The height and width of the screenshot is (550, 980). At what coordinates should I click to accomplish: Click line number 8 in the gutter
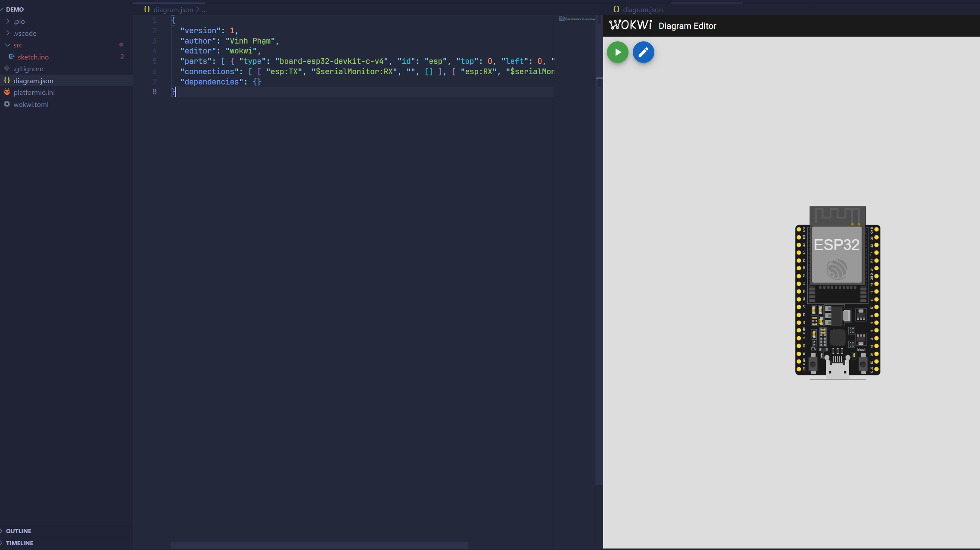coord(154,92)
